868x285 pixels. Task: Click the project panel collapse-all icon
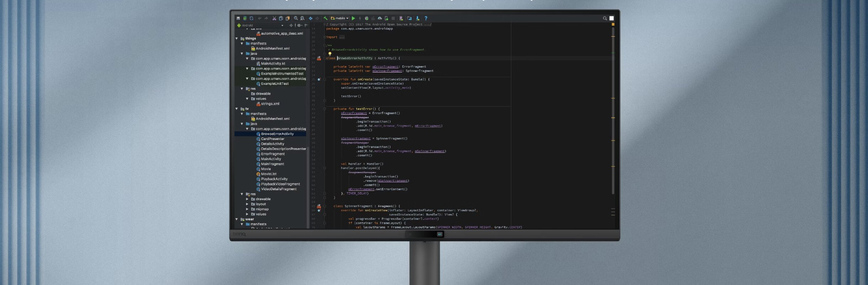[291, 25]
